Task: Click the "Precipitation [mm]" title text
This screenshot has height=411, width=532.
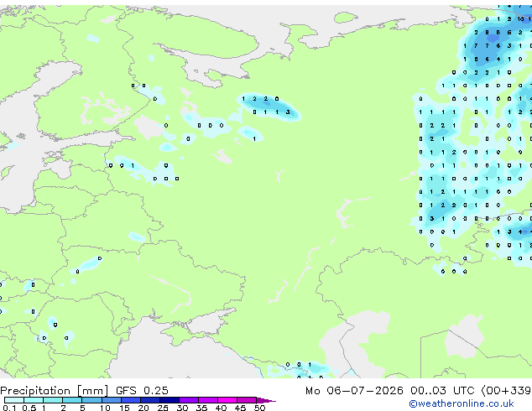Action: point(55,391)
